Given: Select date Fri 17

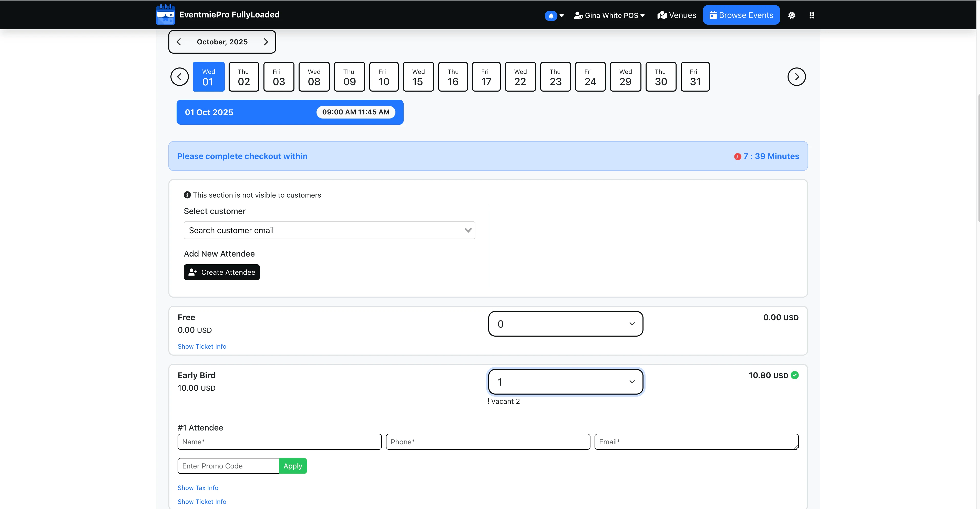Looking at the screenshot, I should click(486, 77).
